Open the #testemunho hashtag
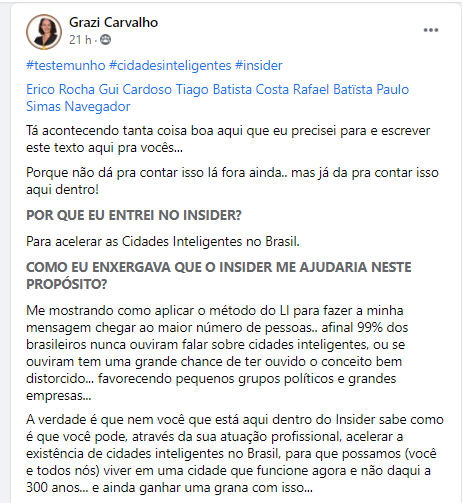Viewport: 462px width, 503px height. click(x=66, y=65)
